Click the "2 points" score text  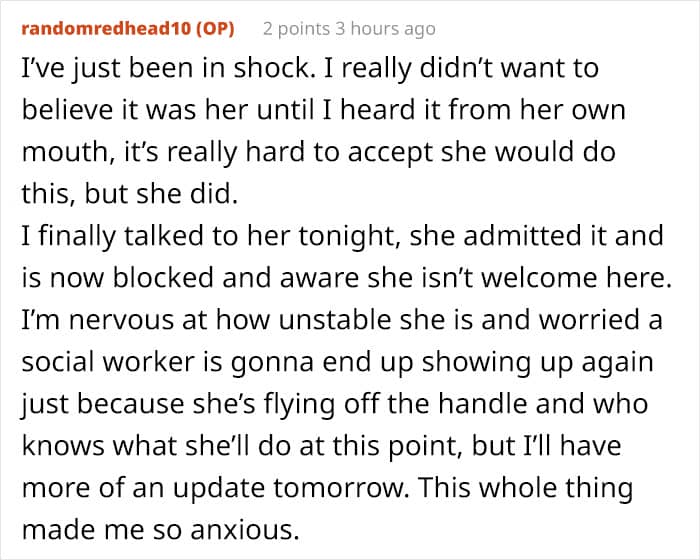coord(300,28)
